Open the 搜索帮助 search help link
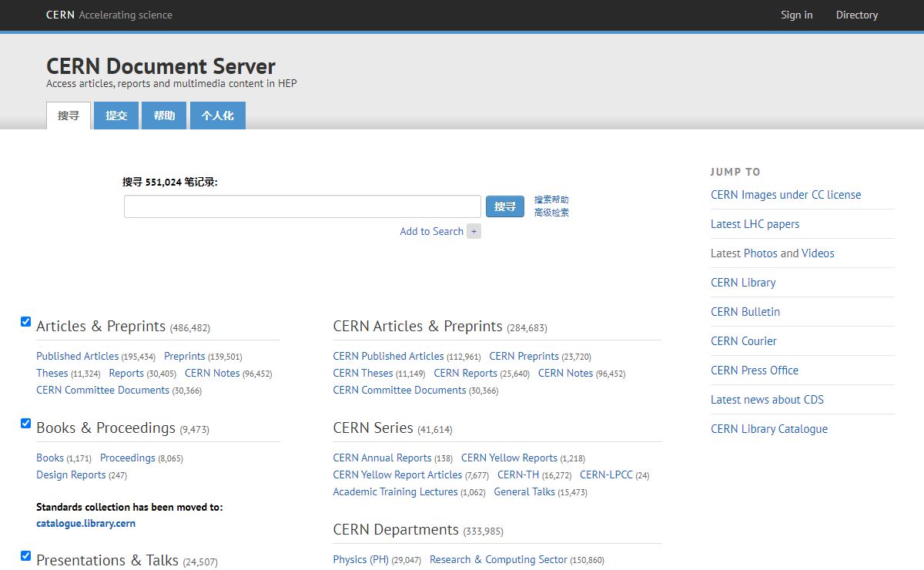This screenshot has height=570, width=924. coord(551,199)
